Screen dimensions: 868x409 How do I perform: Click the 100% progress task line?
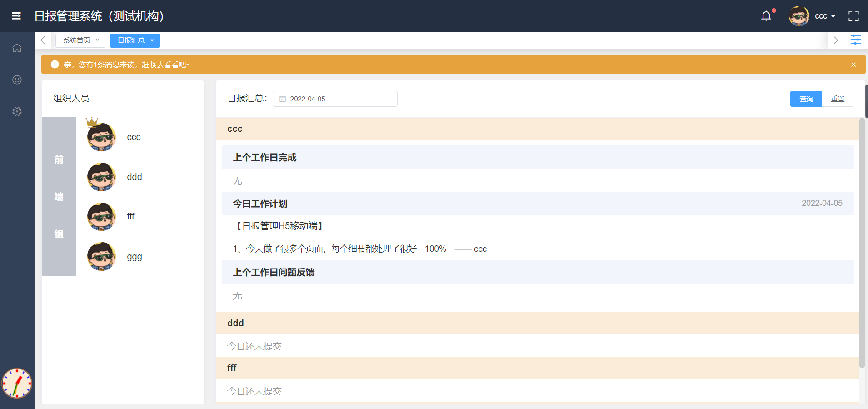coord(359,249)
